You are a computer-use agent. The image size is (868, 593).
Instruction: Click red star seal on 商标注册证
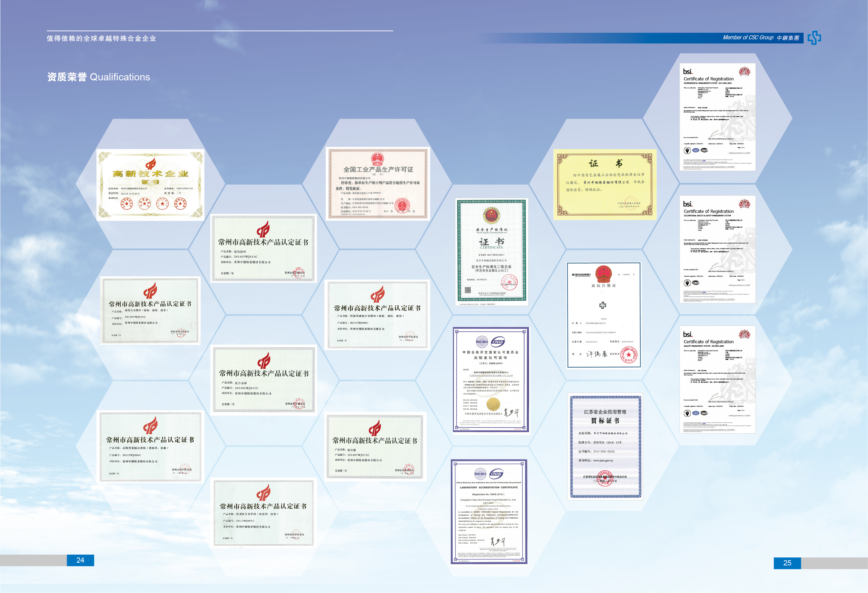pos(629,354)
